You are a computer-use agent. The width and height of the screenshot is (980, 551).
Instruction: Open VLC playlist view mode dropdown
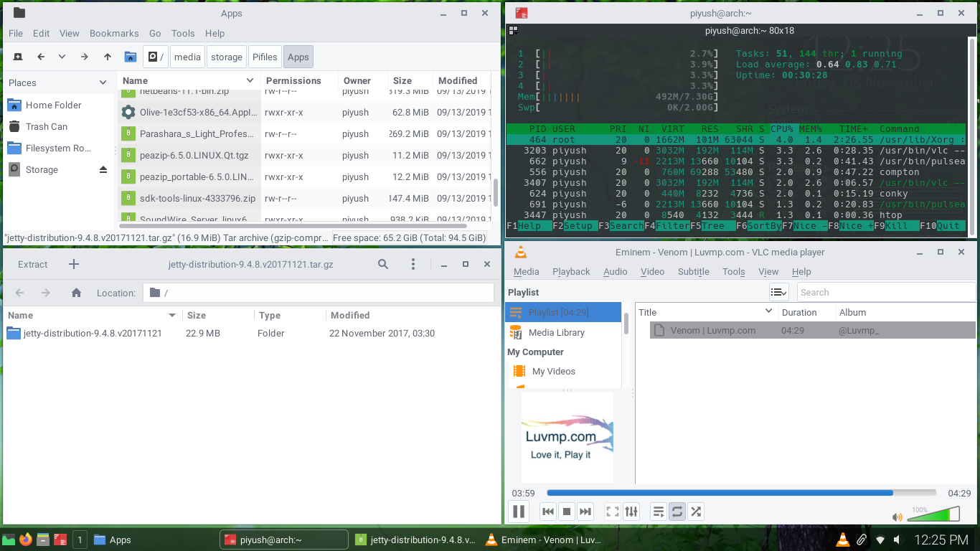[x=778, y=292]
